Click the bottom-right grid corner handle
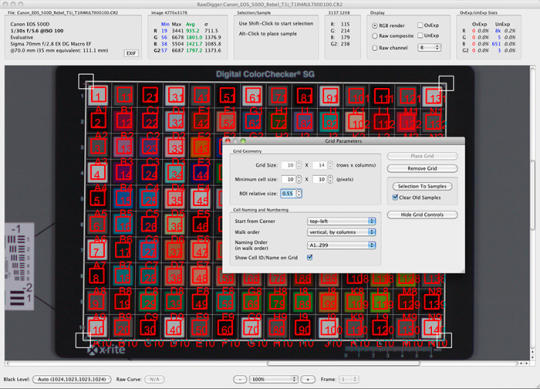Viewport: 540px width, 389px height. (x=444, y=340)
